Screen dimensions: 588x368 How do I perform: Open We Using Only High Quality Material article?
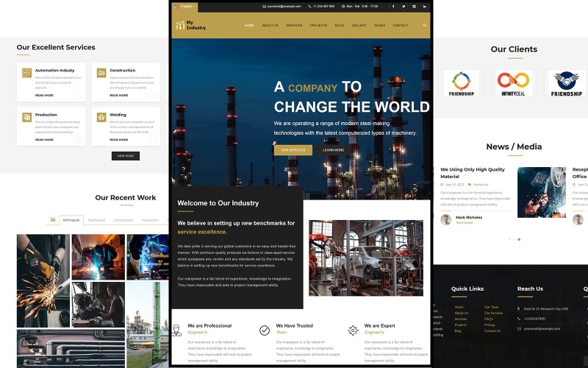click(473, 173)
